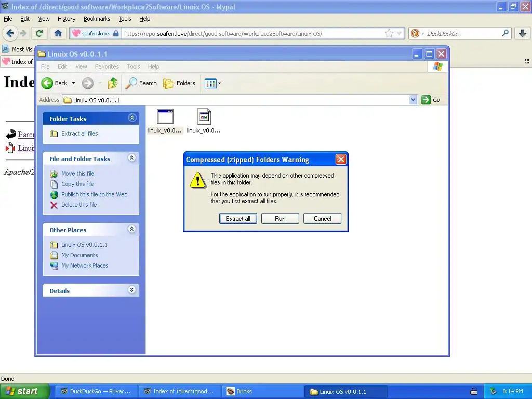Switch to DuckDuckGo taskbar window

96,391
